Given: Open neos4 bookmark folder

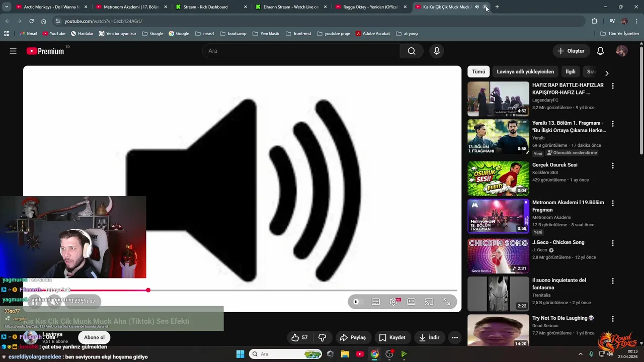Looking at the screenshot, I should click(x=205, y=34).
